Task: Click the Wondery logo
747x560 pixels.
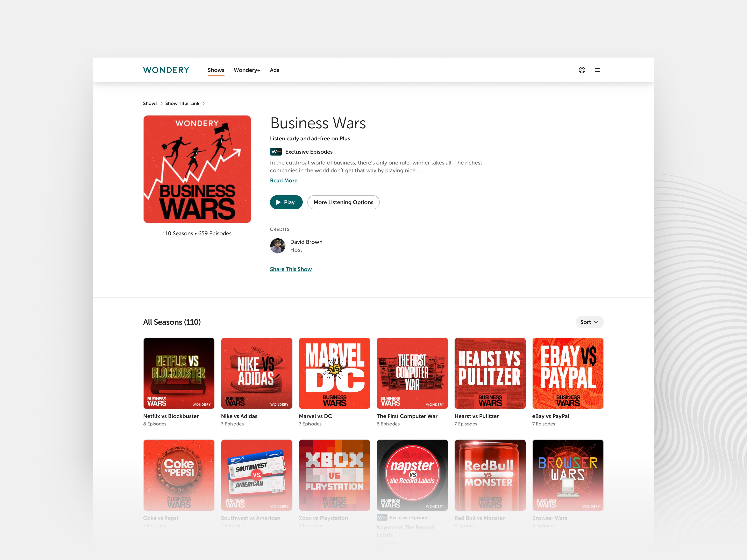Action: click(x=166, y=70)
